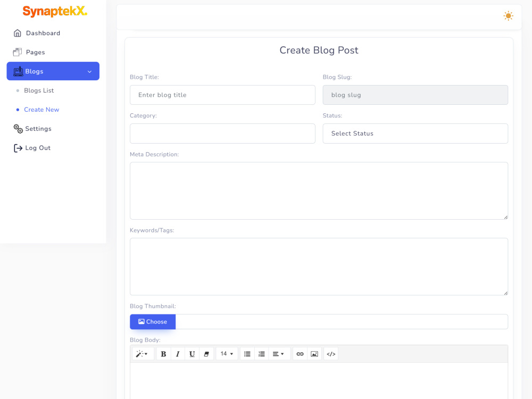Click the insert picture icon

pyautogui.click(x=314, y=354)
